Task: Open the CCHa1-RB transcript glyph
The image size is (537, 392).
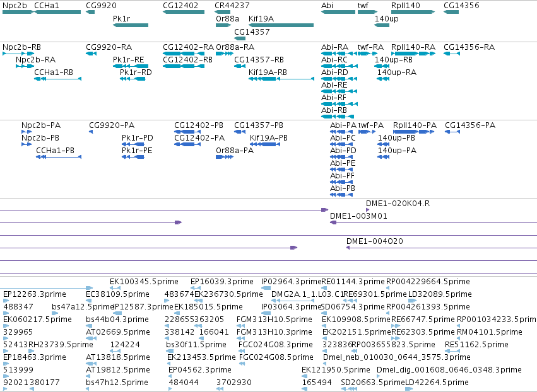Action: (58, 79)
